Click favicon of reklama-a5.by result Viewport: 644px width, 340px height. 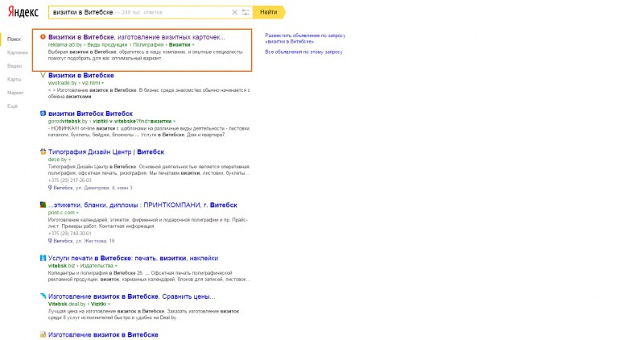pos(43,37)
